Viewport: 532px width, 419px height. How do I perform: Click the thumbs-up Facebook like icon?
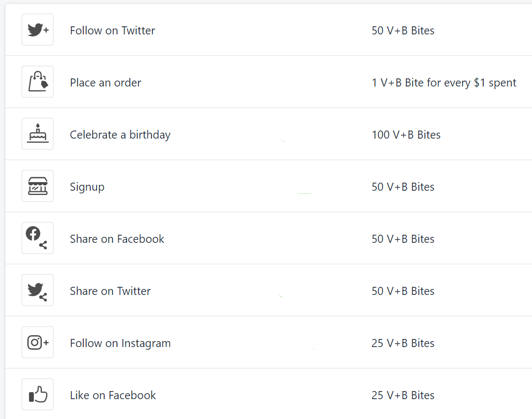pyautogui.click(x=38, y=394)
